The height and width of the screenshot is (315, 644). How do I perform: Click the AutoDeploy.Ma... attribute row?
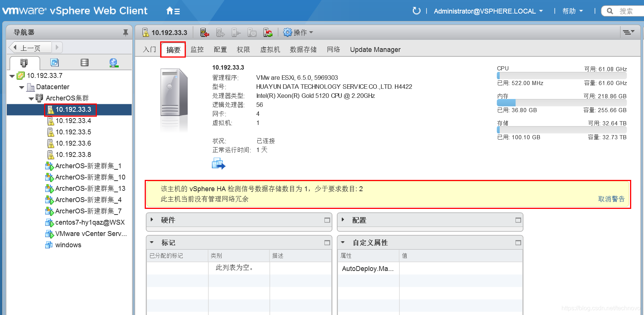point(430,268)
